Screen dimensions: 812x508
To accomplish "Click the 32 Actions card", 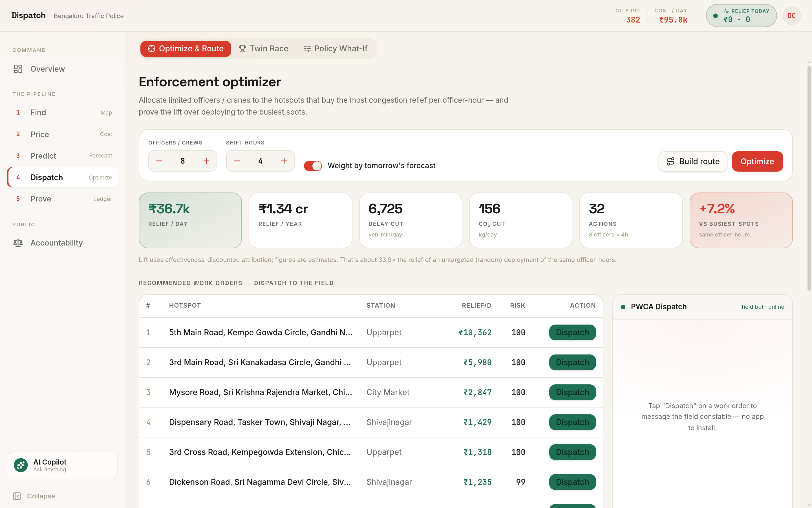I will pyautogui.click(x=631, y=220).
